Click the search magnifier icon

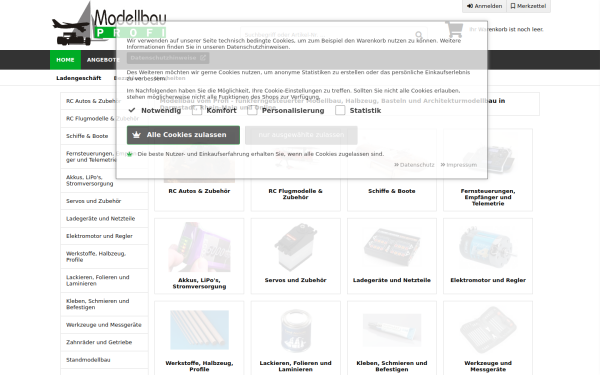pyautogui.click(x=419, y=35)
